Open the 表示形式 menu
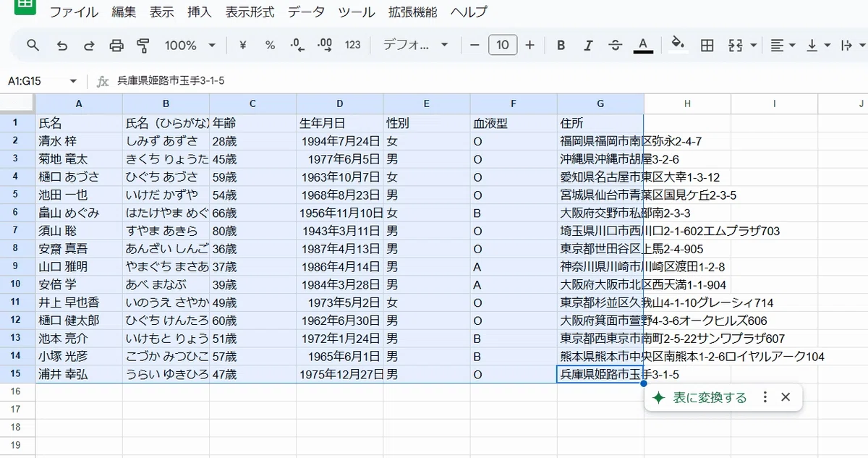The height and width of the screenshot is (458, 868). [250, 12]
